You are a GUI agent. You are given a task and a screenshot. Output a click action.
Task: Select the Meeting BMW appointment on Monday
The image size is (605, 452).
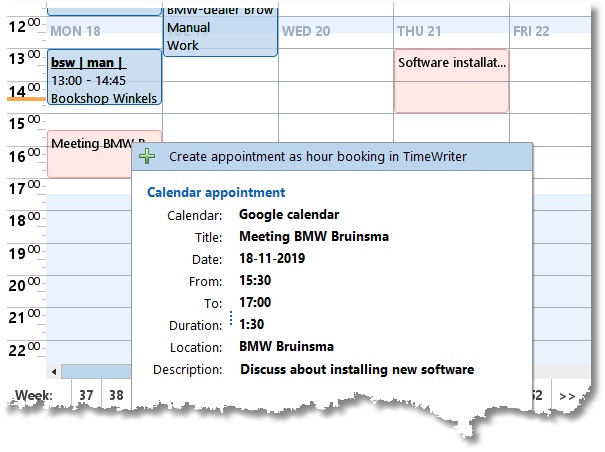point(90,154)
